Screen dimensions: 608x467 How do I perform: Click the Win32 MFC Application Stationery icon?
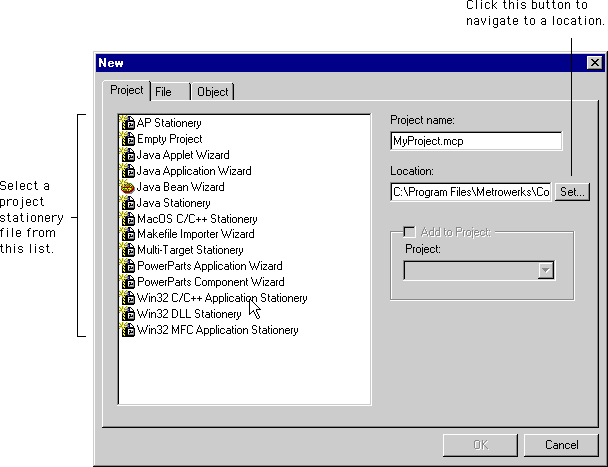coord(127,330)
